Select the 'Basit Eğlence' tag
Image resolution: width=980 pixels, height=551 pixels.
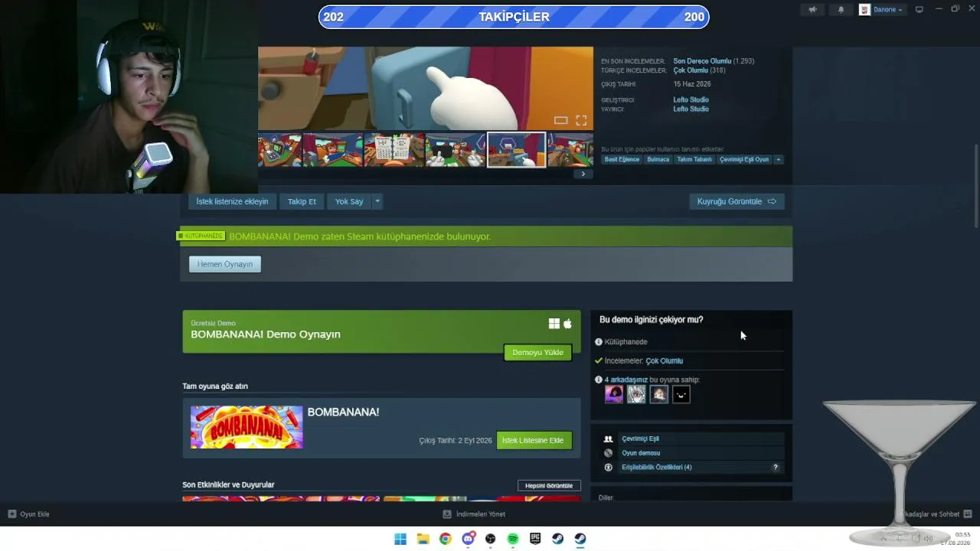[622, 159]
